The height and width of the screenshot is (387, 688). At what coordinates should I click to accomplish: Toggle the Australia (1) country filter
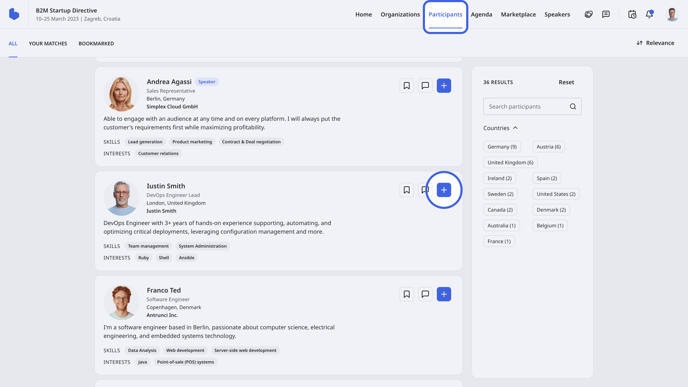pos(502,226)
